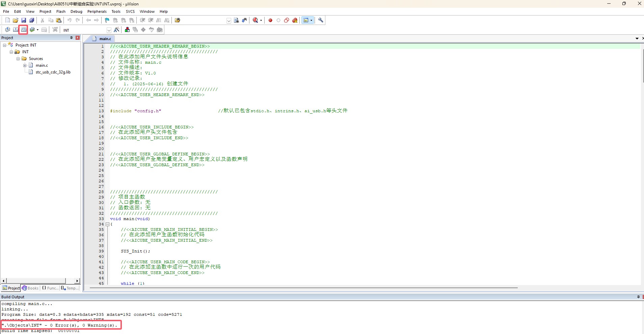This screenshot has height=334, width=644.
Task: Cut selection with scissors icon
Action: (x=43, y=20)
